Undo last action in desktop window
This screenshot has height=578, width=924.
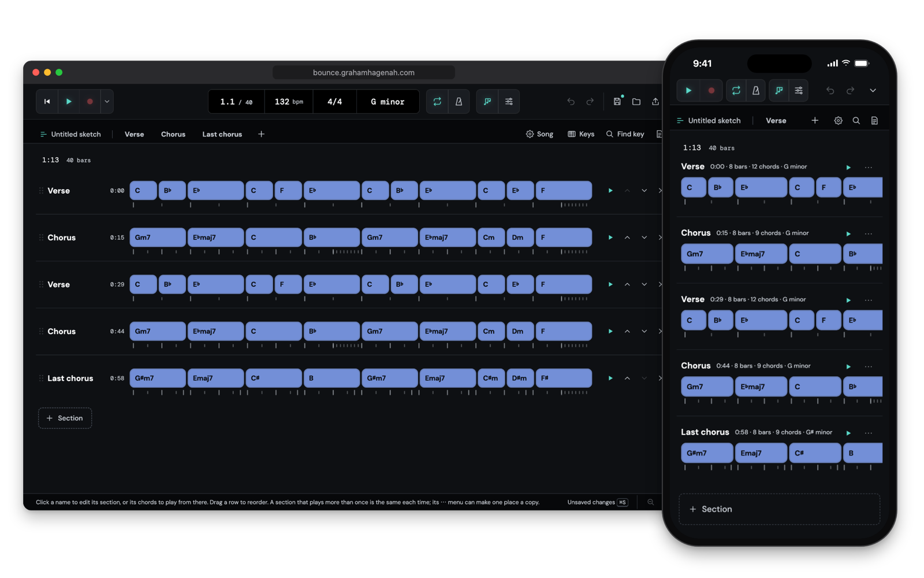tap(571, 102)
